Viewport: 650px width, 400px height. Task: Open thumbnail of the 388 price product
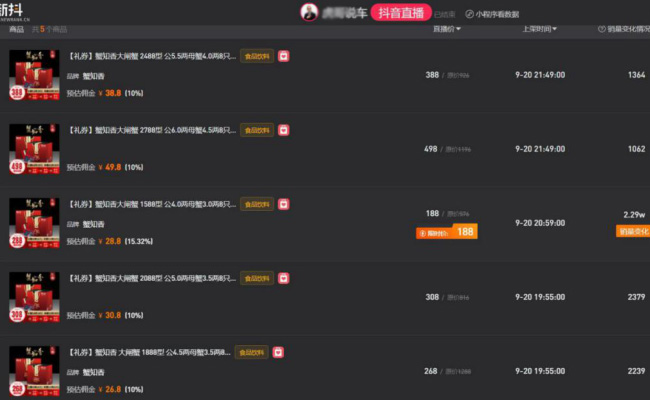point(34,75)
